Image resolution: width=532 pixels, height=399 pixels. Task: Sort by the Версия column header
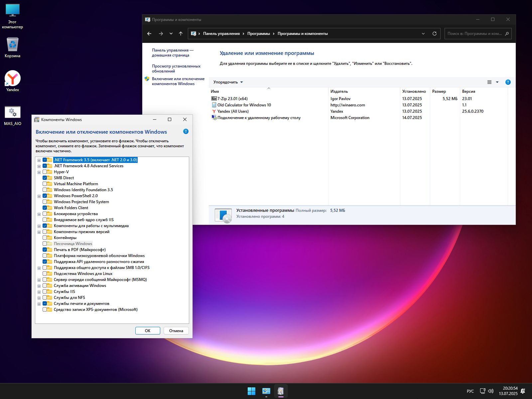(x=484, y=91)
